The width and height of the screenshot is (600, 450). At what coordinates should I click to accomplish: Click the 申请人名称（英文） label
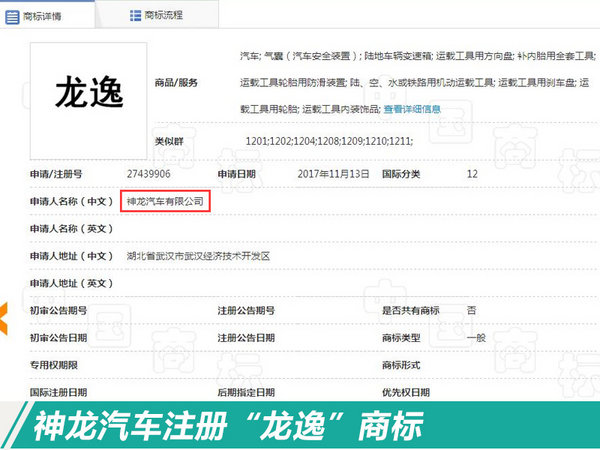tap(71, 229)
